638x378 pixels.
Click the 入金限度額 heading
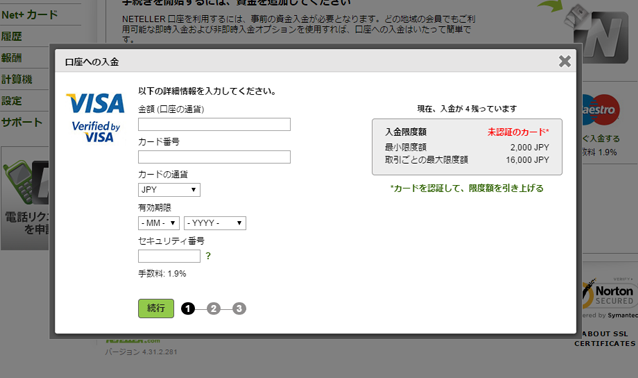tap(406, 132)
